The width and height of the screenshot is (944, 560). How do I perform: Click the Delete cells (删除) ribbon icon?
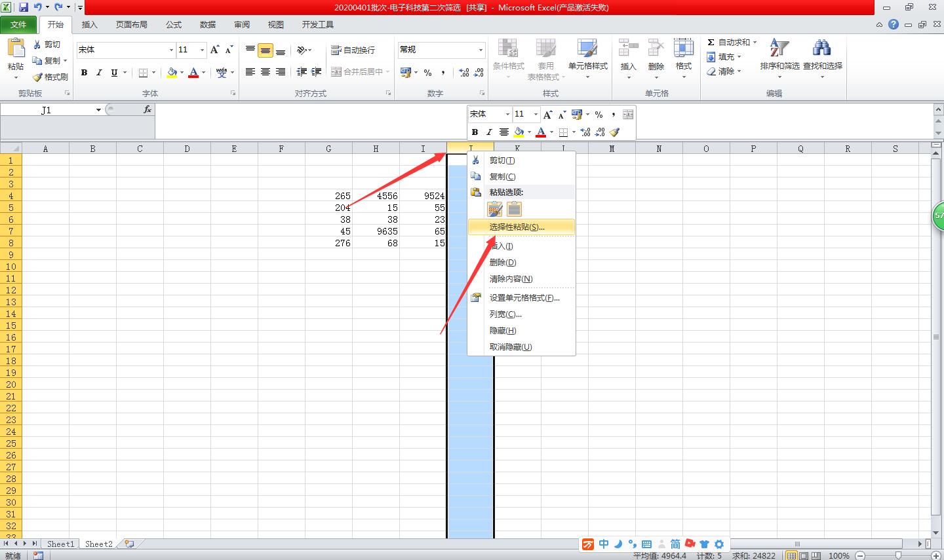point(656,48)
